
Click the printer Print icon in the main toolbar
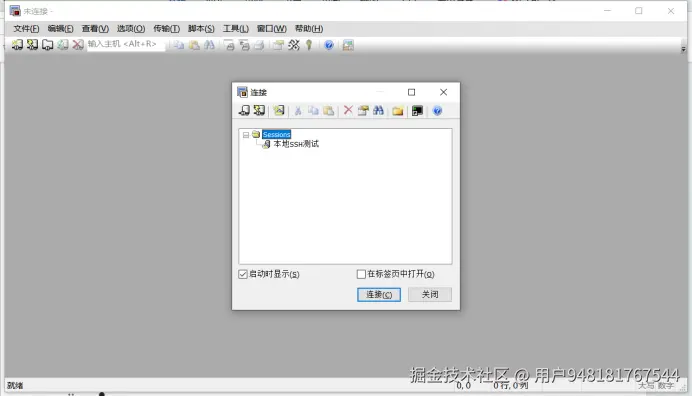pos(259,45)
